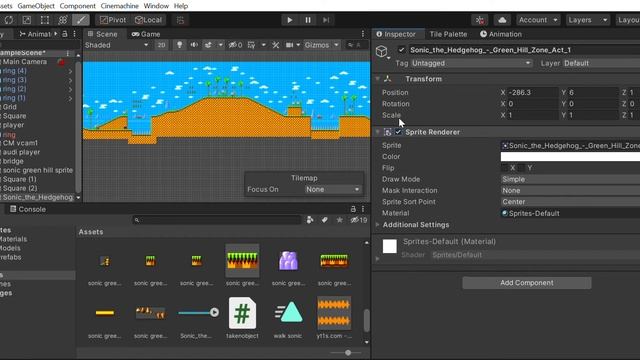Switch to the Scene tab
Screen dimensions: 640x360
102,34
